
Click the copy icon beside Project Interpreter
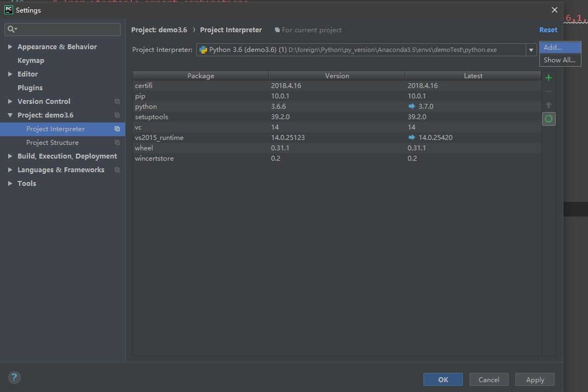(x=117, y=129)
